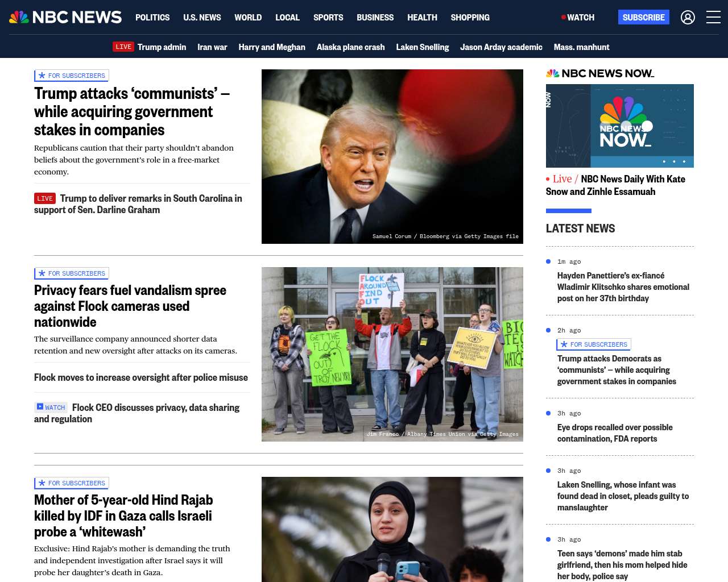Open the Alaska plane crash topic
The height and width of the screenshot is (582, 728).
click(350, 47)
